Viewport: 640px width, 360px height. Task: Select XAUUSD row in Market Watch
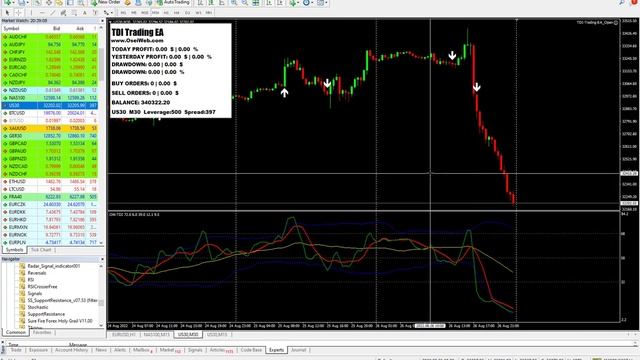point(50,128)
